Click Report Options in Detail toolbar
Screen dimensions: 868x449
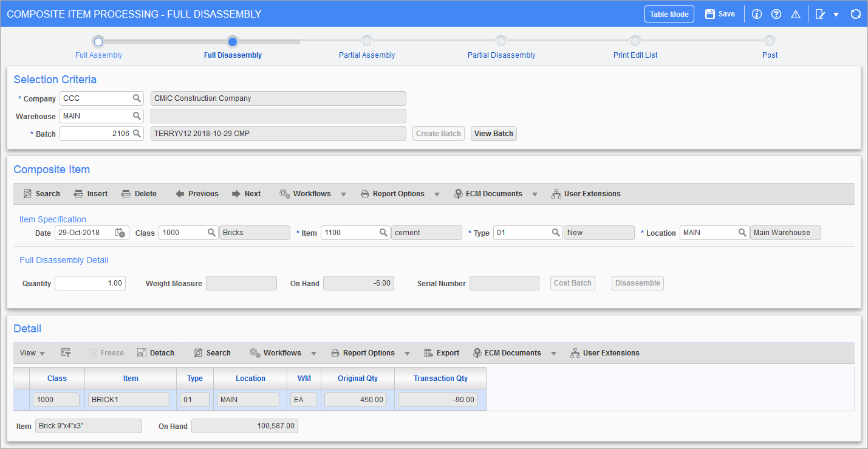363,353
